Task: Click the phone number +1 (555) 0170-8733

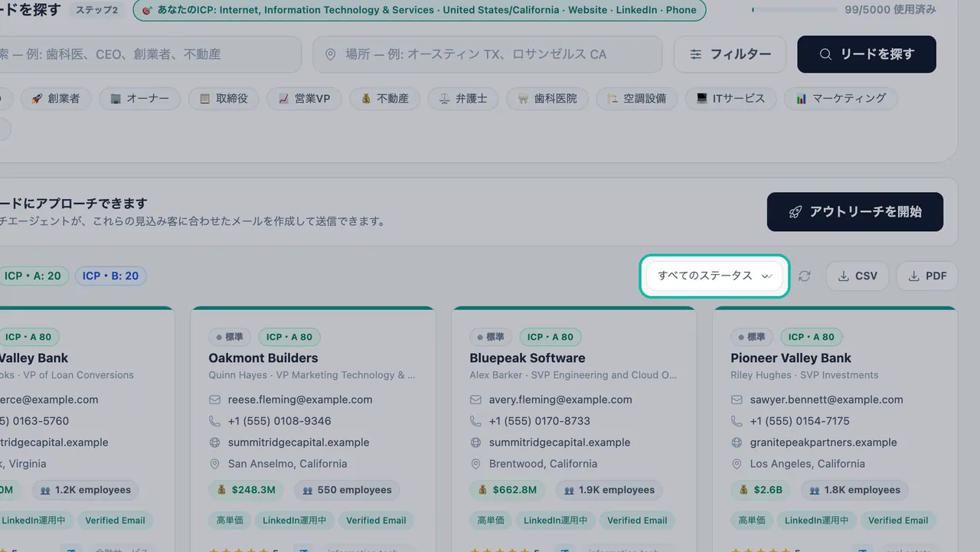Action: [x=540, y=421]
